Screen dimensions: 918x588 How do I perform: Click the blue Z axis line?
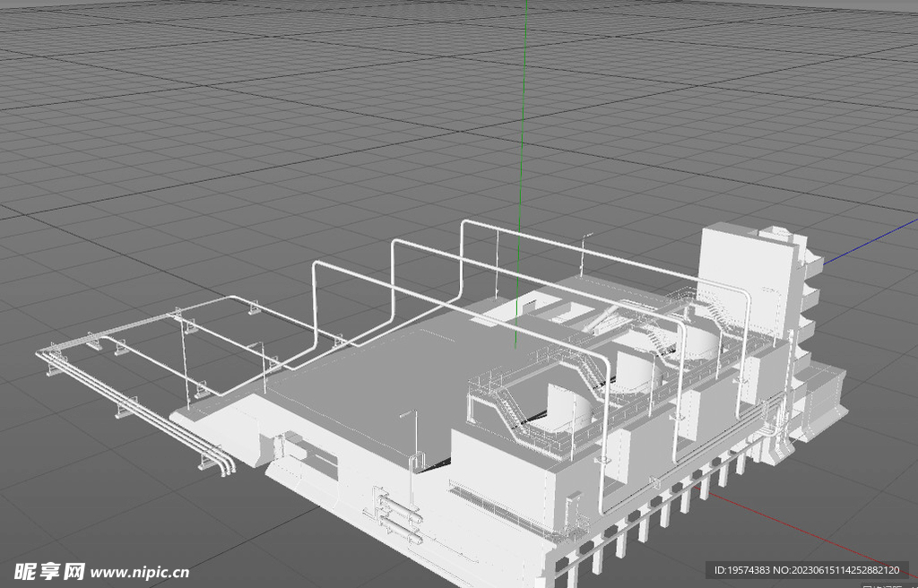870,242
